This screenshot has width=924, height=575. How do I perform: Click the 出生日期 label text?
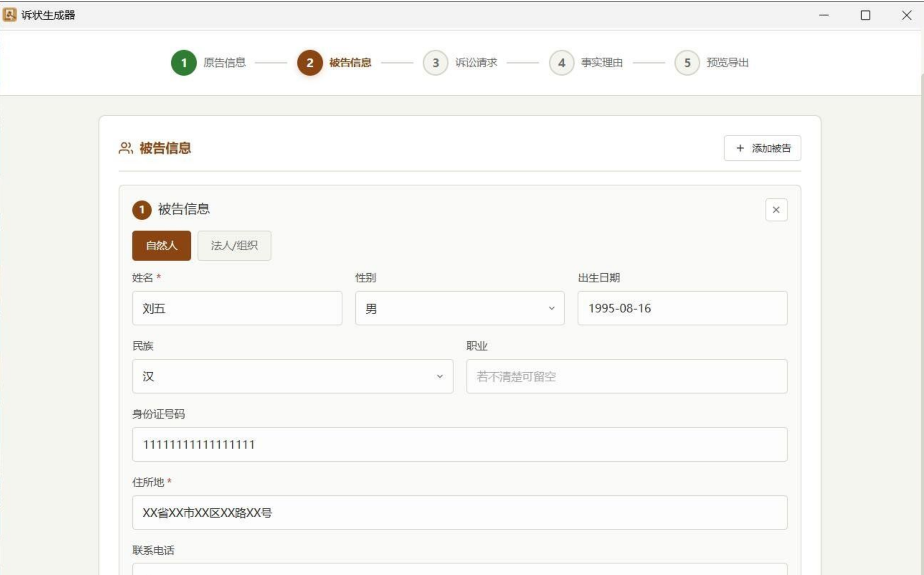[599, 278]
